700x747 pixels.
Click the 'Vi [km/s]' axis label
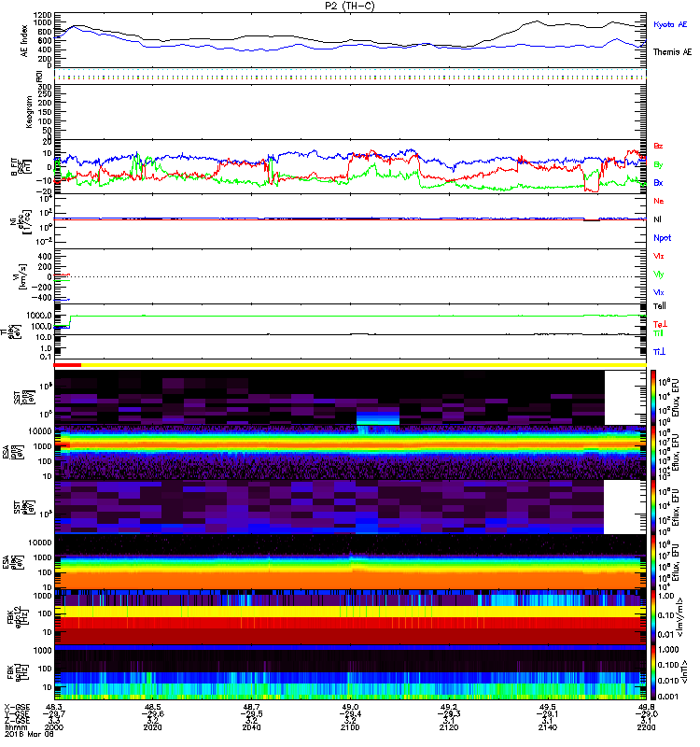point(21,276)
